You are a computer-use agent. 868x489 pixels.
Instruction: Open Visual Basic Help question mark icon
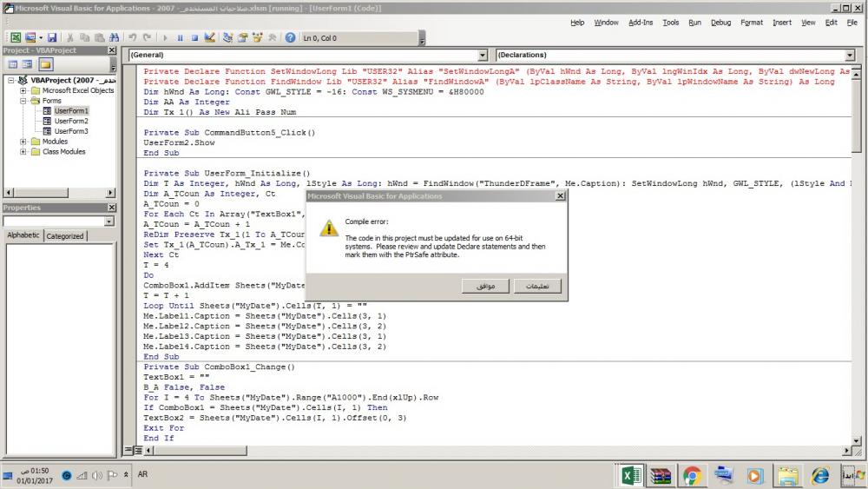point(290,37)
